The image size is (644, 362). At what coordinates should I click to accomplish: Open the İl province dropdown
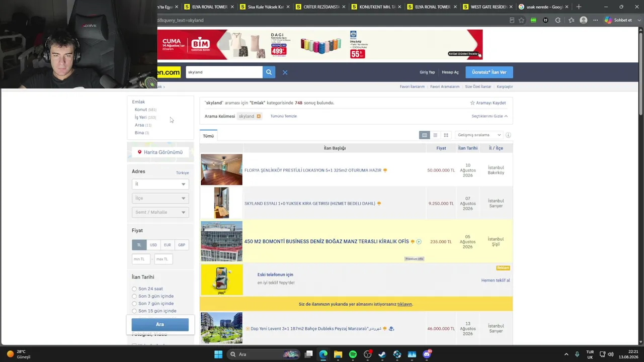160,184
